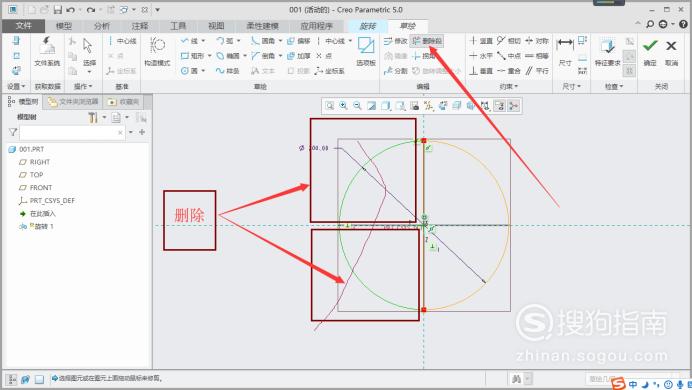Click the 文件系统 (File System) icon
The width and height of the screenshot is (692, 390).
tap(47, 52)
